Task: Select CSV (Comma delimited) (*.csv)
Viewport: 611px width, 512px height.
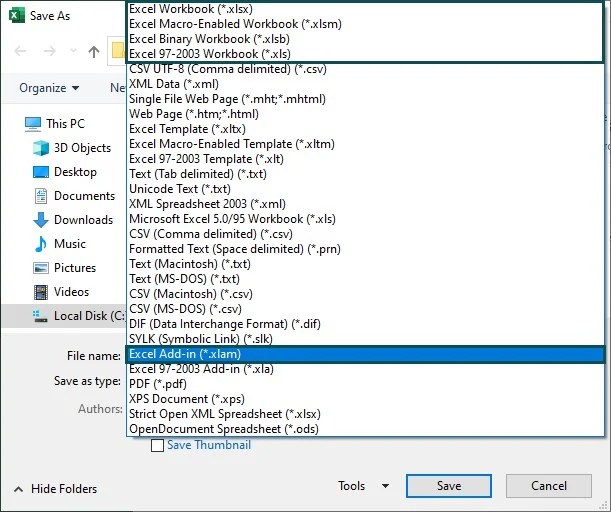Action: [366, 234]
